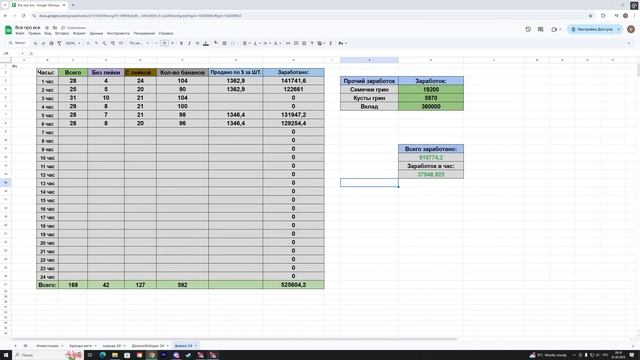Open the Вставка menu

point(62,33)
